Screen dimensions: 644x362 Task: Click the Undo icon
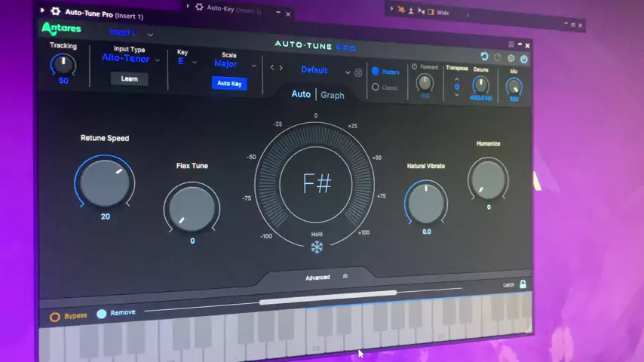click(x=484, y=57)
